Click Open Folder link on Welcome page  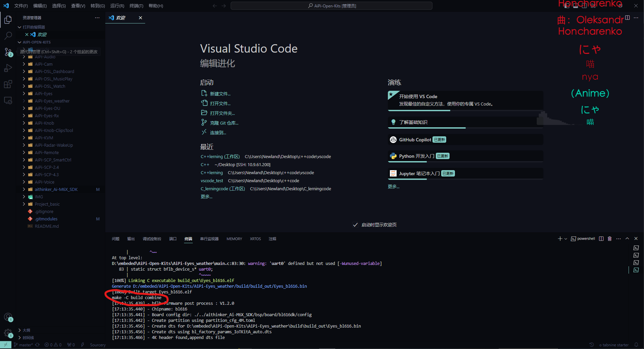pos(218,113)
